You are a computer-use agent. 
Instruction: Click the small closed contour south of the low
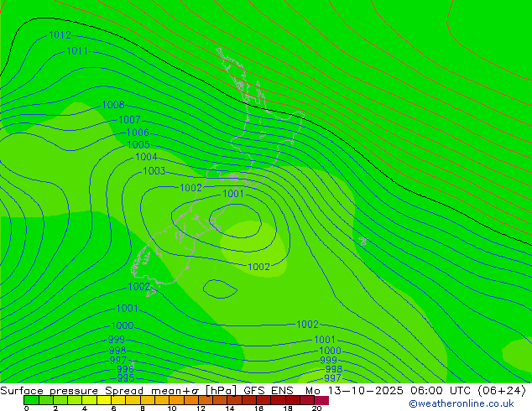coord(220,289)
